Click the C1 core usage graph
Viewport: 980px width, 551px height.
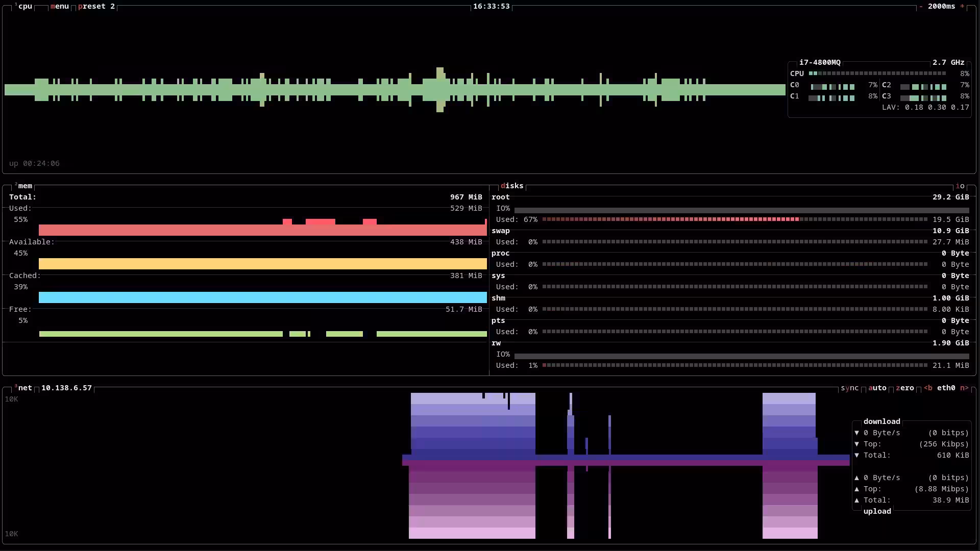tap(831, 98)
